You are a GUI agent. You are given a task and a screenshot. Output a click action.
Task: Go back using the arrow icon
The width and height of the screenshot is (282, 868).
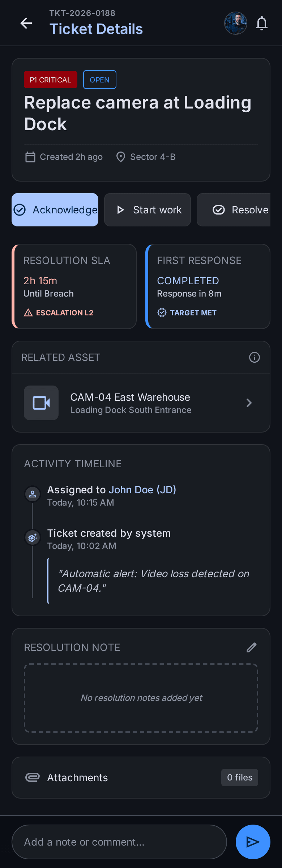(26, 23)
